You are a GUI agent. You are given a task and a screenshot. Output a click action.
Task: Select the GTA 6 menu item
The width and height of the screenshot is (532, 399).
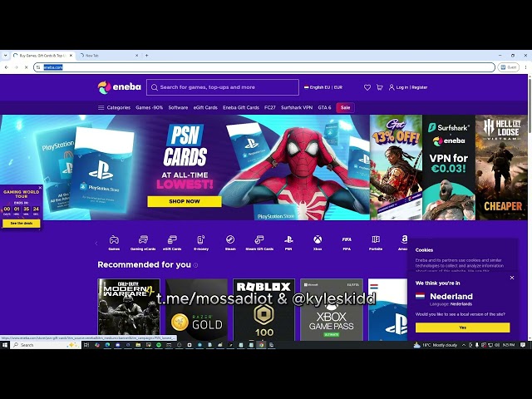(x=324, y=107)
